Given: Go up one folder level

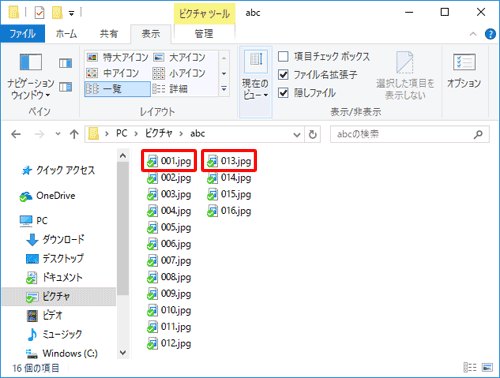Looking at the screenshot, I should (74, 134).
